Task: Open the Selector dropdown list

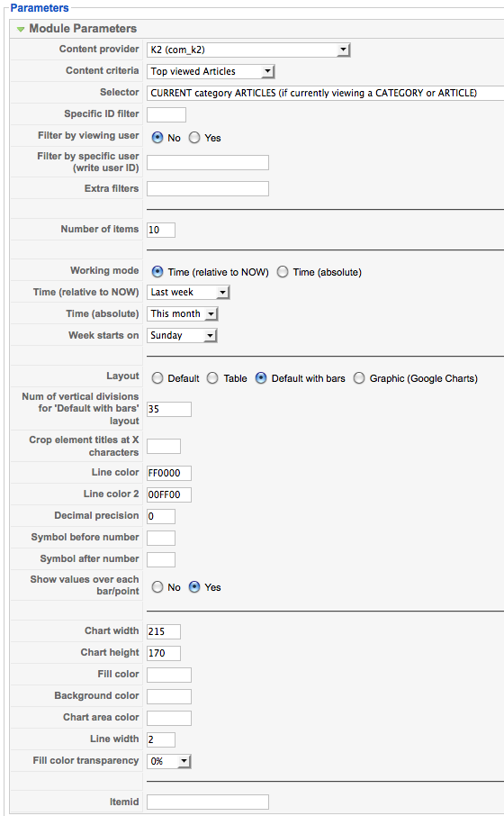Action: [325, 93]
